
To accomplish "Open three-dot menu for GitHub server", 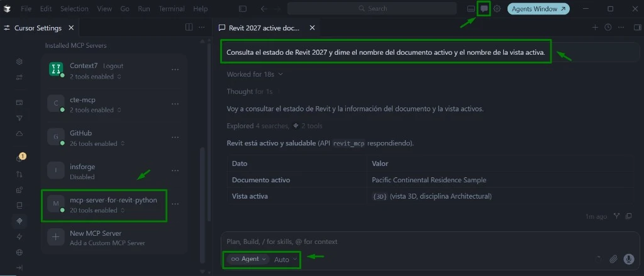I will [175, 138].
